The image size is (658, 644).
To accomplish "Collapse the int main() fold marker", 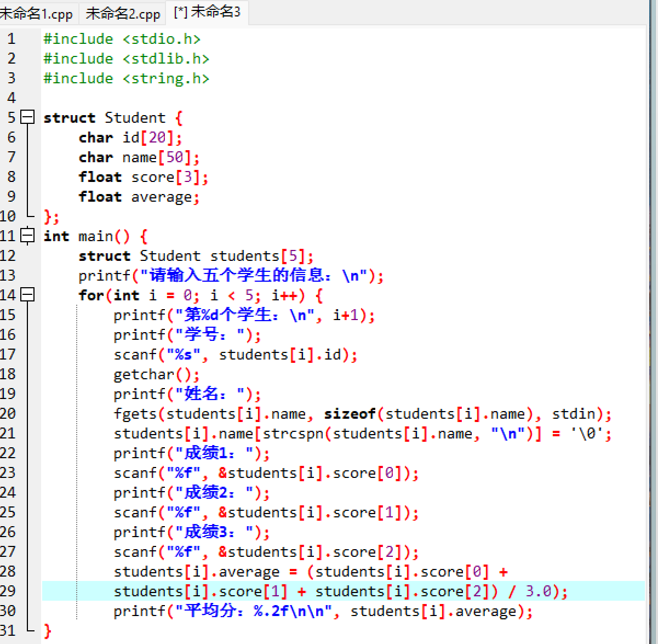I will click(x=27, y=236).
